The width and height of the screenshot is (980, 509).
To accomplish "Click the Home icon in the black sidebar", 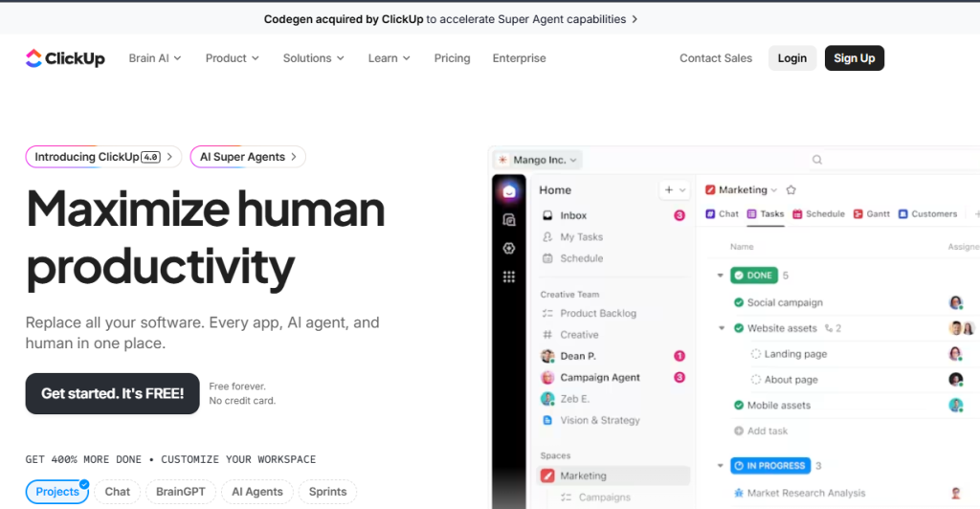I will 509,191.
